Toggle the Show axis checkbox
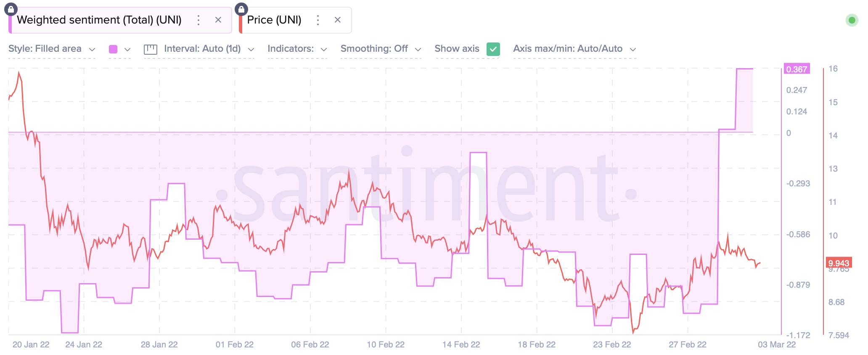Image resolution: width=868 pixels, height=355 pixels. [493, 49]
